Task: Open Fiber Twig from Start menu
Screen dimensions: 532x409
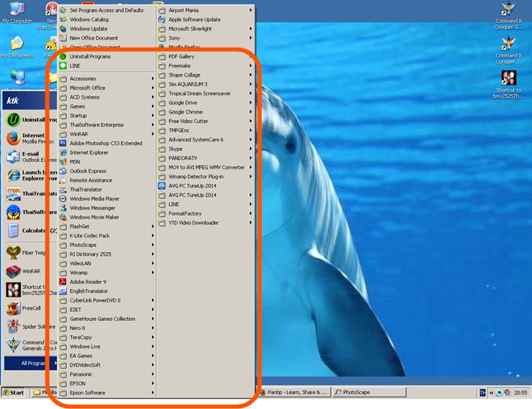Action: point(31,253)
